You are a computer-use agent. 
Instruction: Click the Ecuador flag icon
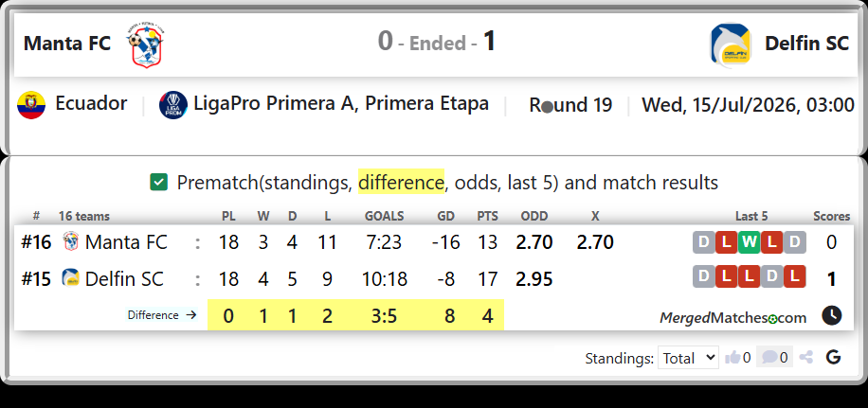pos(31,105)
